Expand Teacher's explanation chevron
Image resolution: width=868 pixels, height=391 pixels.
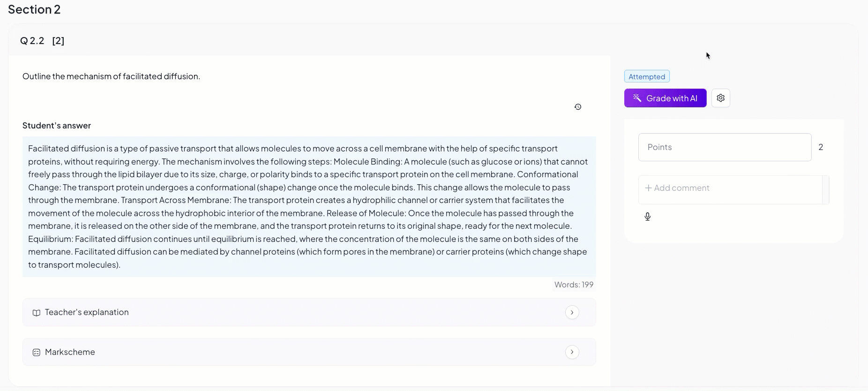[x=572, y=312]
